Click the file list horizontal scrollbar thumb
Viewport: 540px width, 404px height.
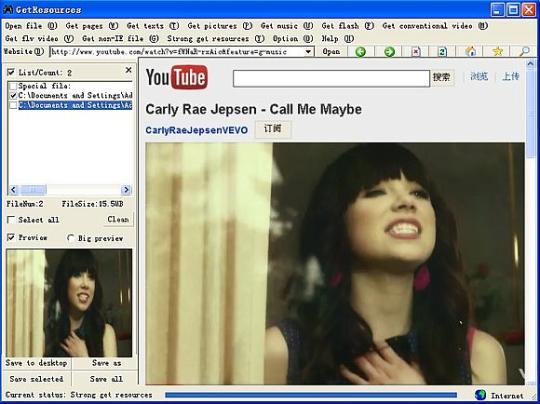click(x=33, y=190)
